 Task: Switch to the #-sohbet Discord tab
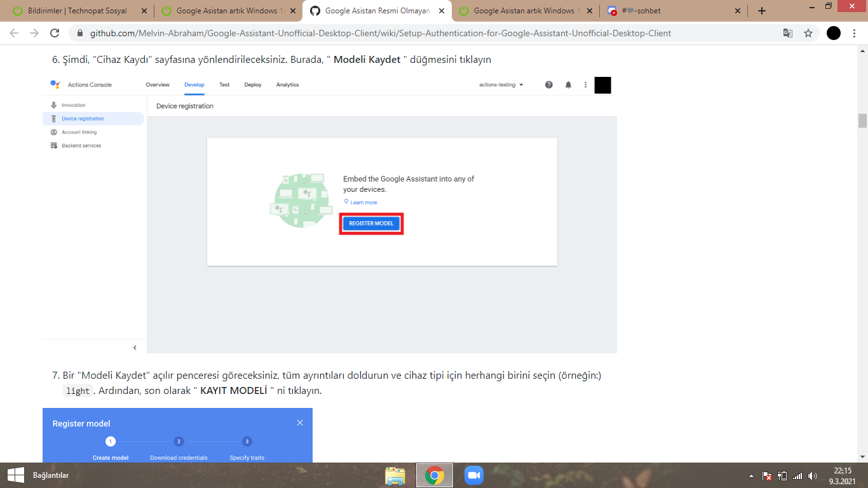(674, 11)
